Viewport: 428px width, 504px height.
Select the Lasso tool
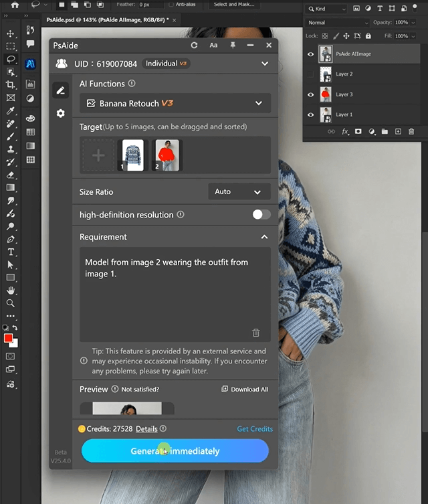[x=10, y=59]
